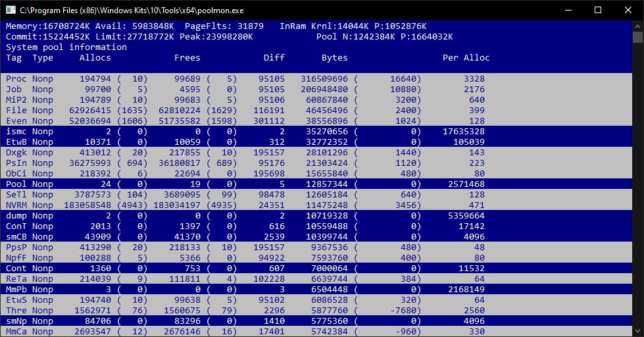644x337 pixels.
Task: Click the 'Diff' column header
Action: tap(274, 57)
